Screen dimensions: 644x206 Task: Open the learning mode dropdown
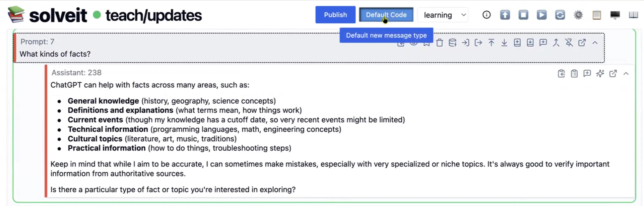443,15
